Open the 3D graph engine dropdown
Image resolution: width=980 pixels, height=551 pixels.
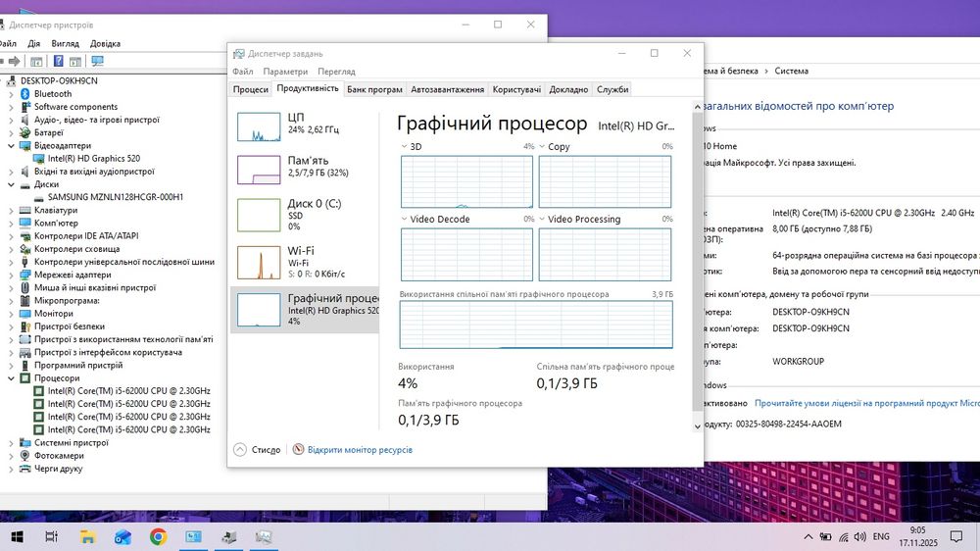tap(405, 146)
